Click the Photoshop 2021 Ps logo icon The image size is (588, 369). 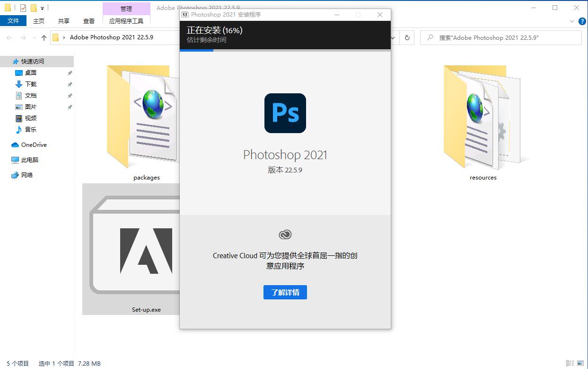click(x=285, y=113)
